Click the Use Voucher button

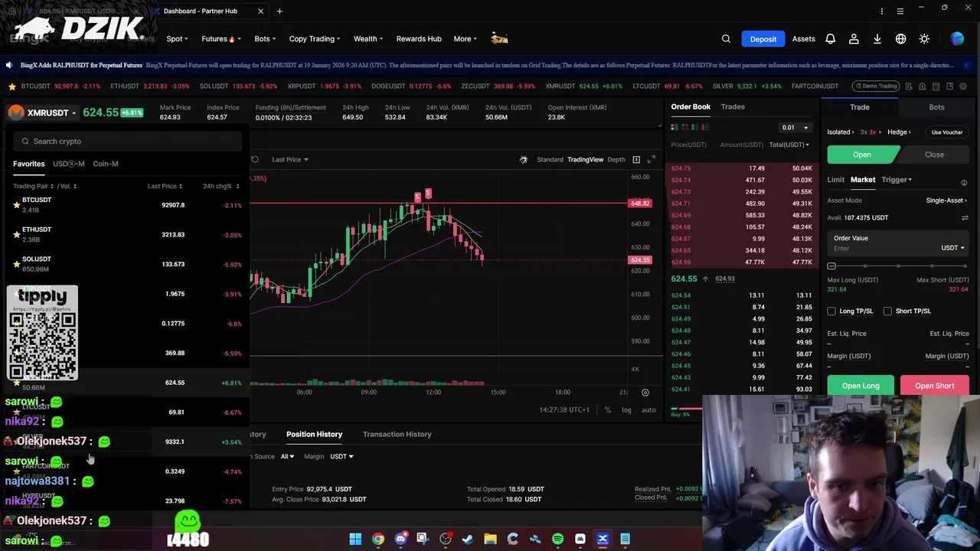947,132
